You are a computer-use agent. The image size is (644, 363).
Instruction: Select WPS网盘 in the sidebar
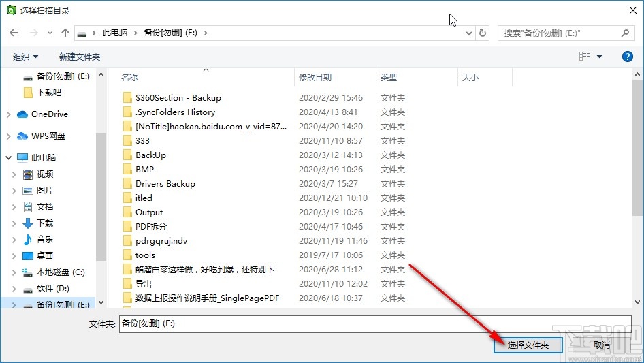48,136
